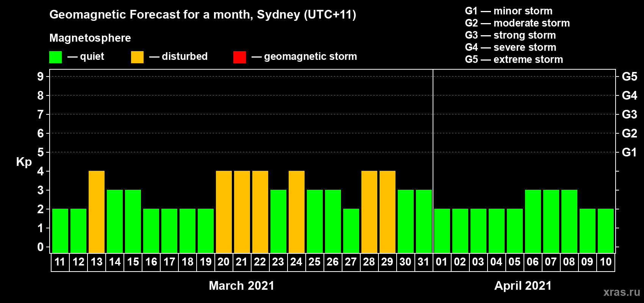Click the March 2021 month label
644x303 pixels.
coord(242,286)
